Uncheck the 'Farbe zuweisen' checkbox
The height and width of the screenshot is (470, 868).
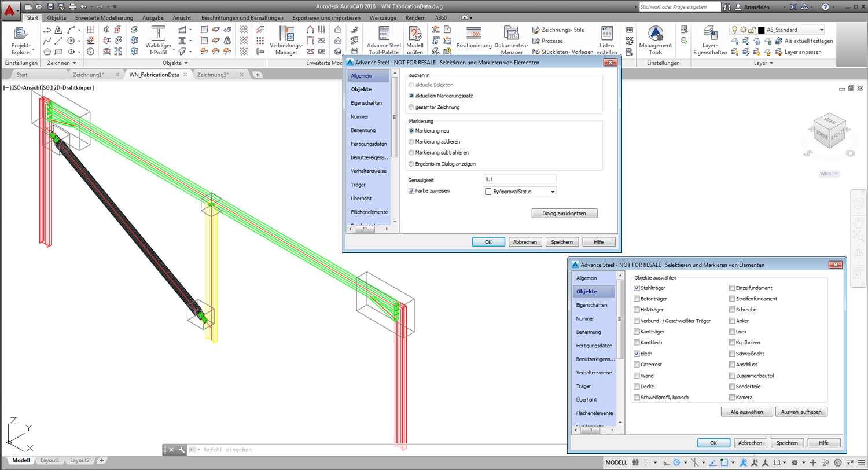[411, 190]
